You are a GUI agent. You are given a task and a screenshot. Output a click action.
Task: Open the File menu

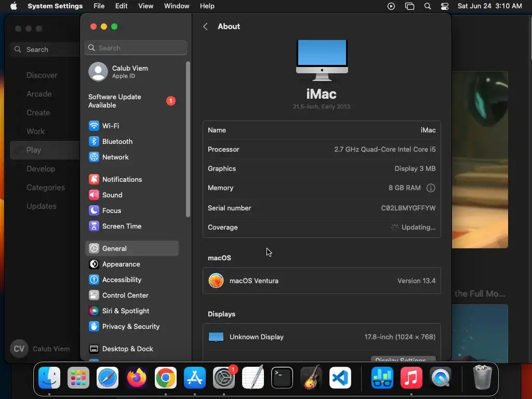(x=99, y=6)
